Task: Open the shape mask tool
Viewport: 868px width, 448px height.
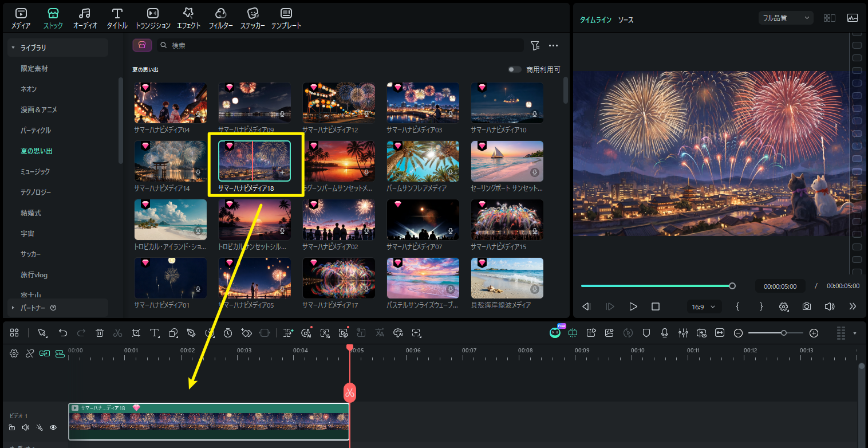Action: pyautogui.click(x=173, y=333)
